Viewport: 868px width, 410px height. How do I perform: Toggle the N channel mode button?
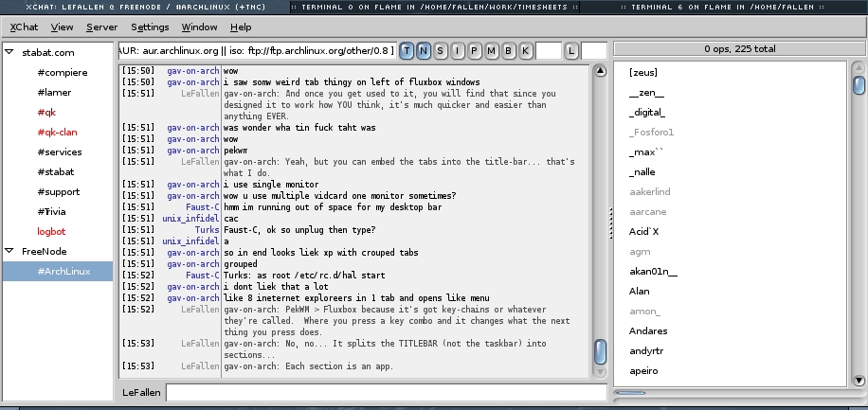pyautogui.click(x=424, y=49)
